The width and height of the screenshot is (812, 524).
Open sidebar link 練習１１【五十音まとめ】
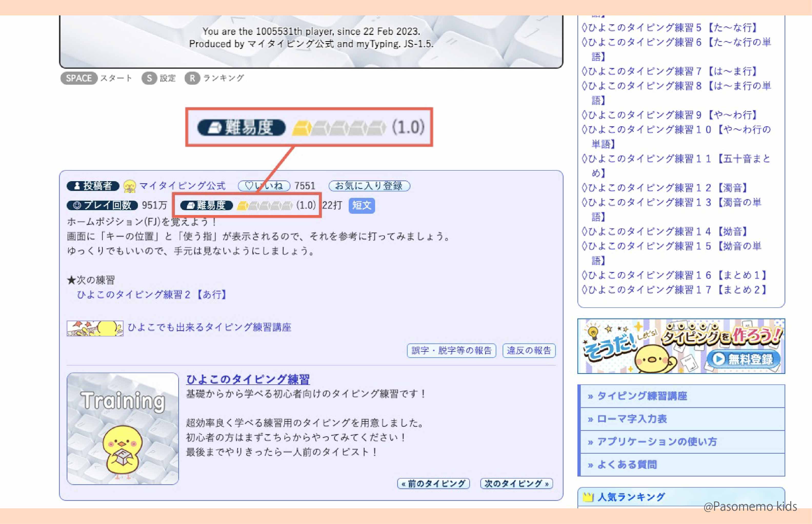point(676,166)
